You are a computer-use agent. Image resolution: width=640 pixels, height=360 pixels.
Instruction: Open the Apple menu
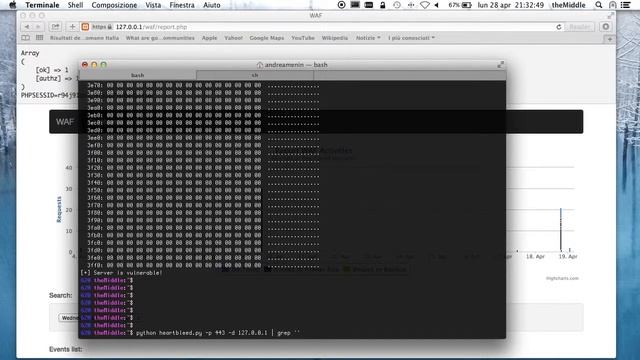click(x=13, y=5)
